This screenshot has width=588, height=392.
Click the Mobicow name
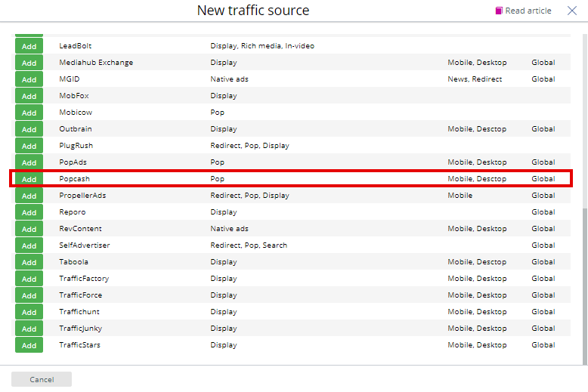point(76,112)
